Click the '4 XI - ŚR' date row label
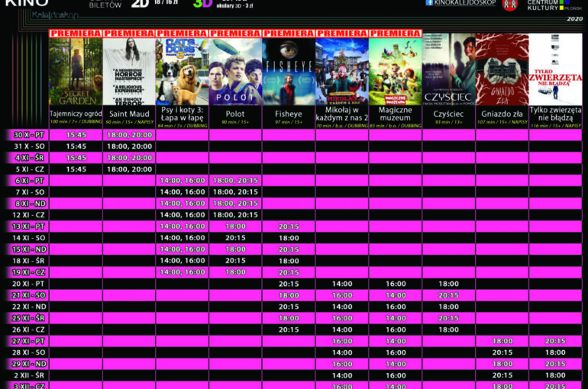The width and height of the screenshot is (588, 389). (x=30, y=158)
